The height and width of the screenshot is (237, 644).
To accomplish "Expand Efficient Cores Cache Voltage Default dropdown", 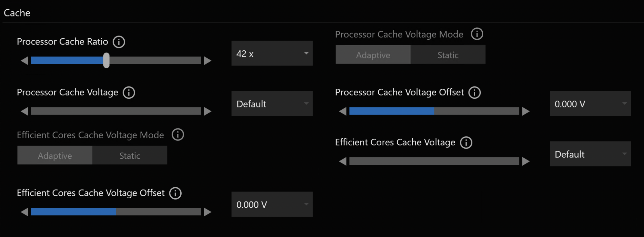I will [x=590, y=154].
